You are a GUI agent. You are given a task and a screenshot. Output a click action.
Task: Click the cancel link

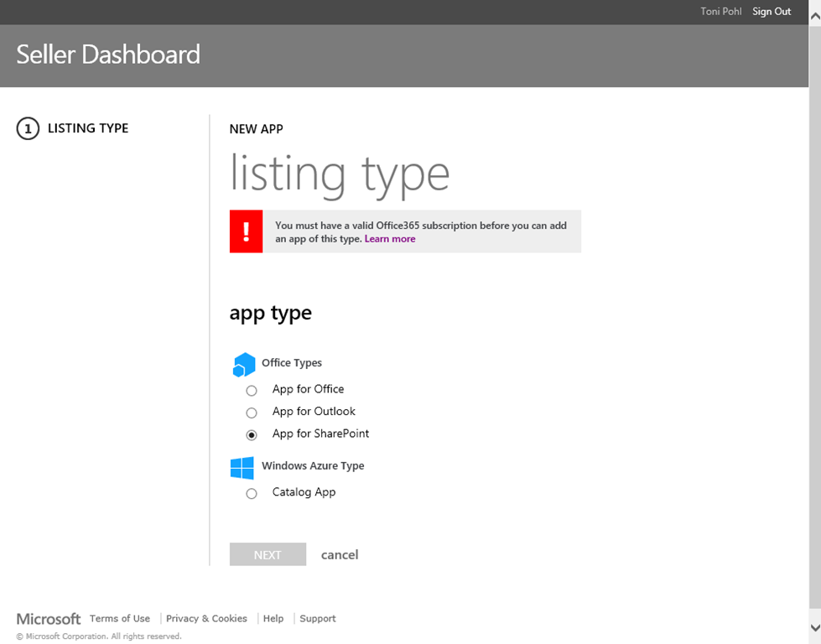tap(340, 554)
